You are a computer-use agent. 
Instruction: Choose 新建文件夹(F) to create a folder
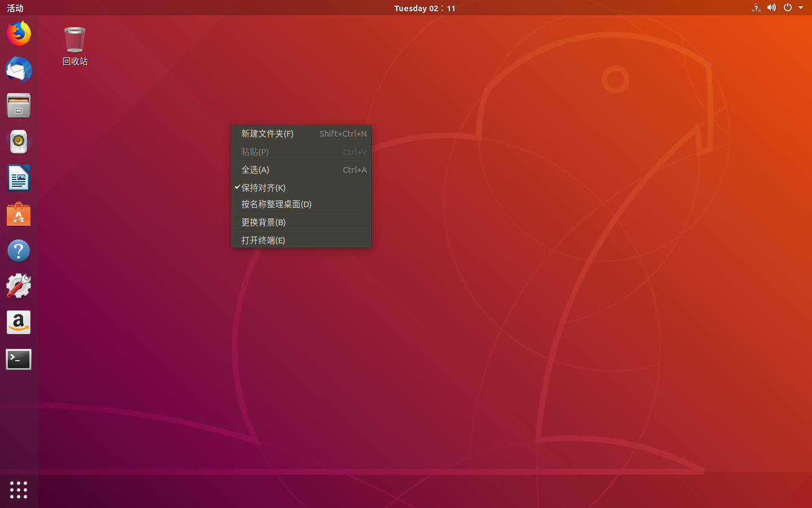[x=267, y=134]
